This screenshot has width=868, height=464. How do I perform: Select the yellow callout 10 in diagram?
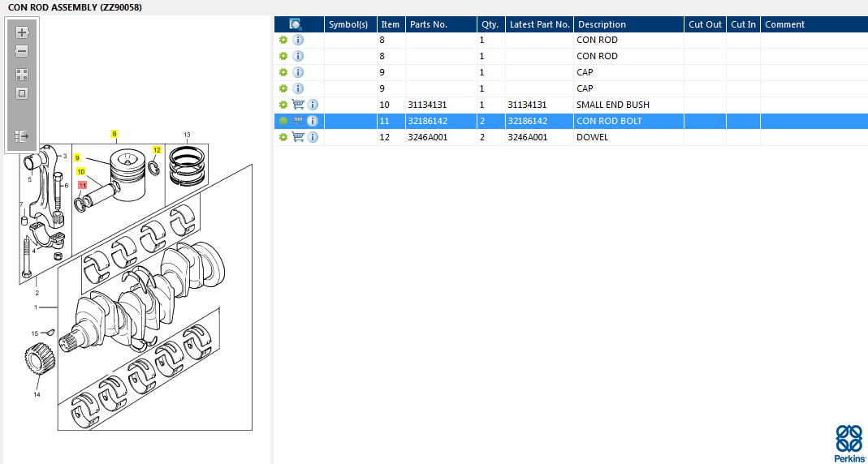[81, 171]
